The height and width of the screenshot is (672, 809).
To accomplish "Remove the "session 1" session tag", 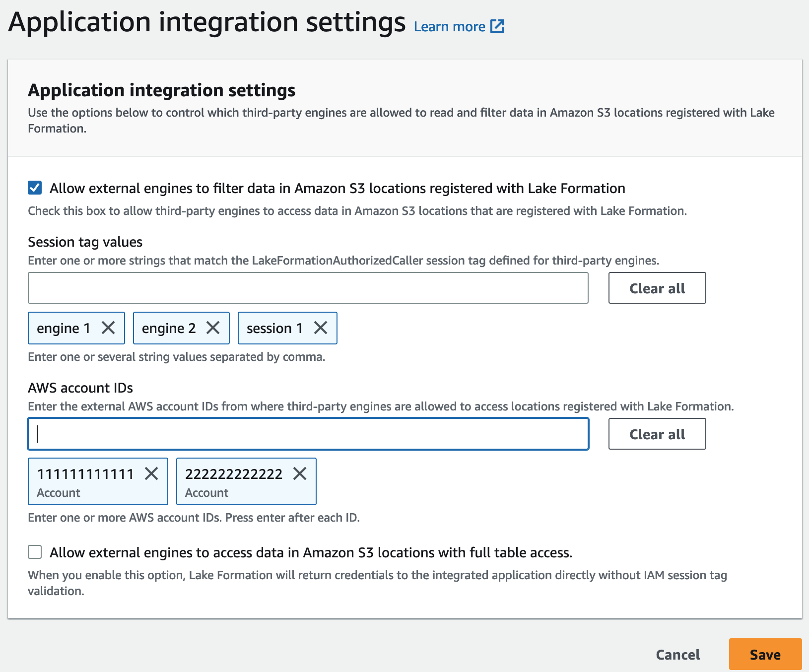I will tap(322, 328).
